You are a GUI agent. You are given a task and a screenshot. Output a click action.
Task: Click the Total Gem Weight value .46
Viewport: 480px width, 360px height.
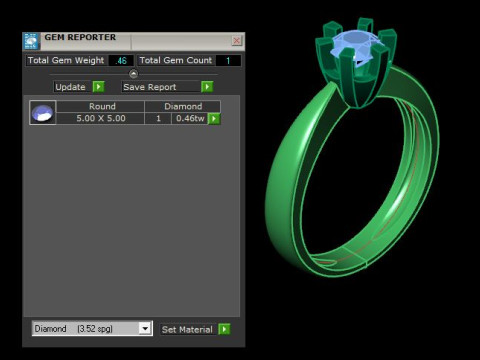click(x=121, y=61)
